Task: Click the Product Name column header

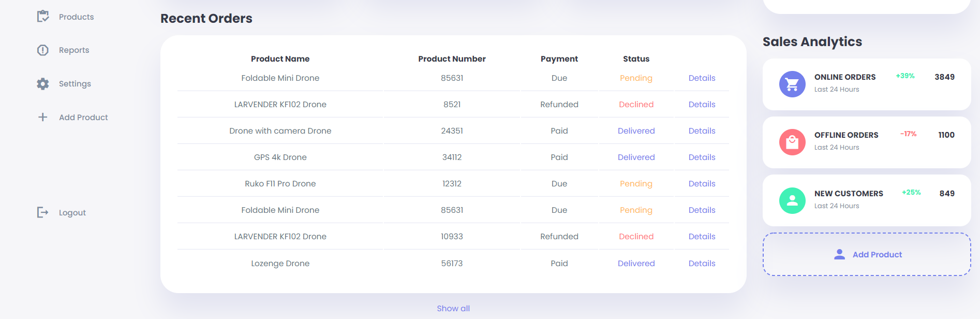Action: [280, 59]
